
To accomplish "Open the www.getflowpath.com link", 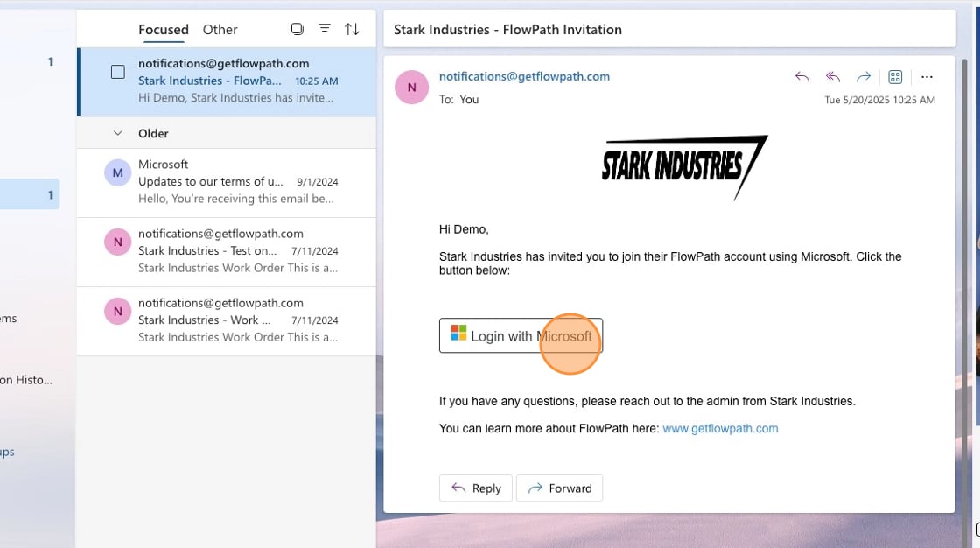I will tap(720, 429).
